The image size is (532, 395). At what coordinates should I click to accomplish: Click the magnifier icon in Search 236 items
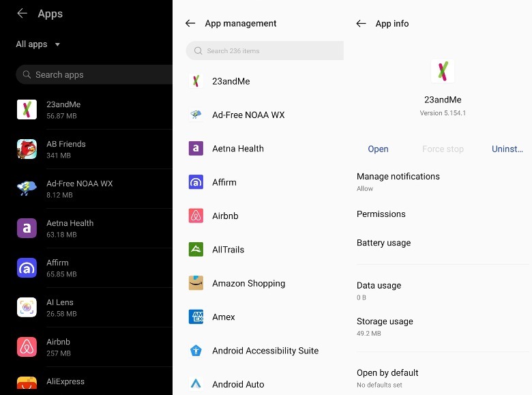coord(198,50)
